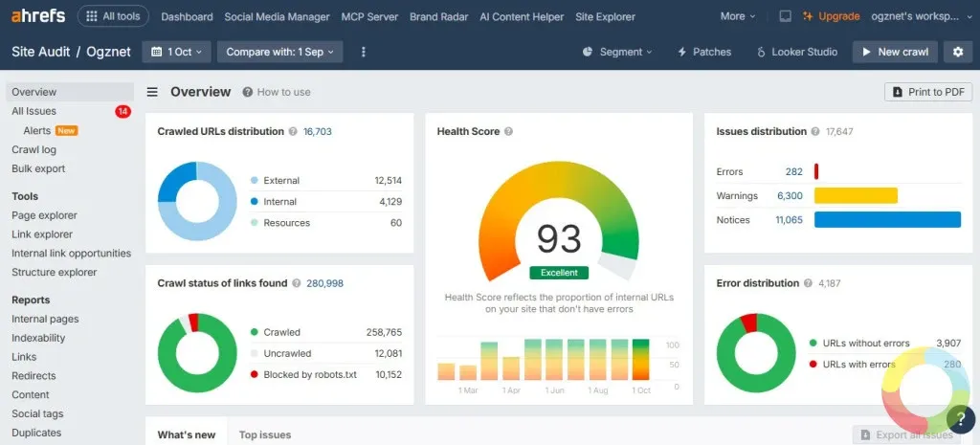980x445 pixels.
Task: Open the messages monitor icon in header
Action: [x=785, y=17]
